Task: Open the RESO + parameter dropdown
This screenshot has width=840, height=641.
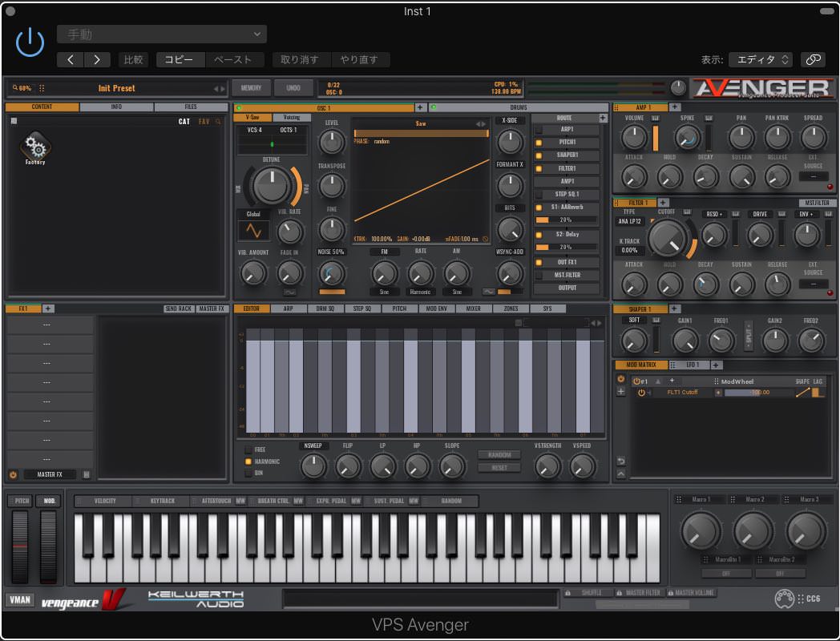Action: (x=713, y=214)
